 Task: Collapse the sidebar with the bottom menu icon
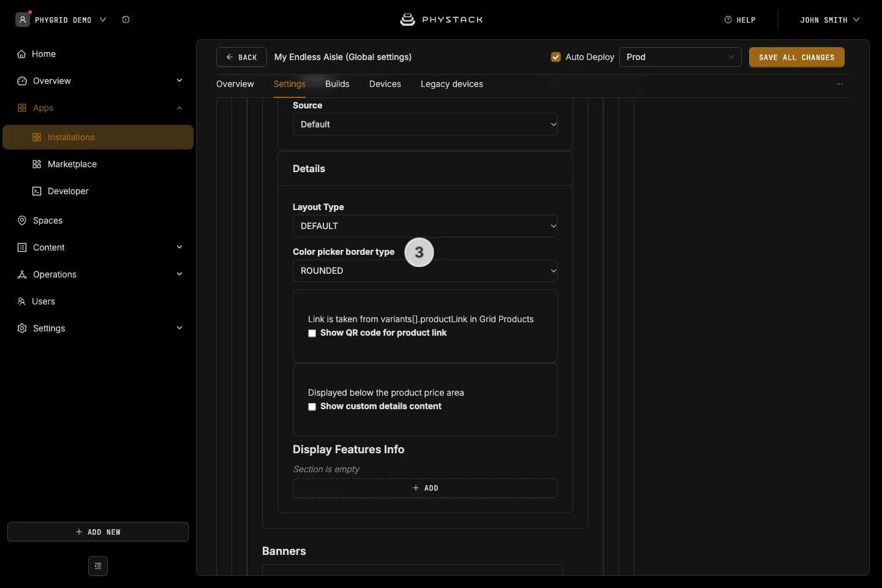click(x=98, y=566)
